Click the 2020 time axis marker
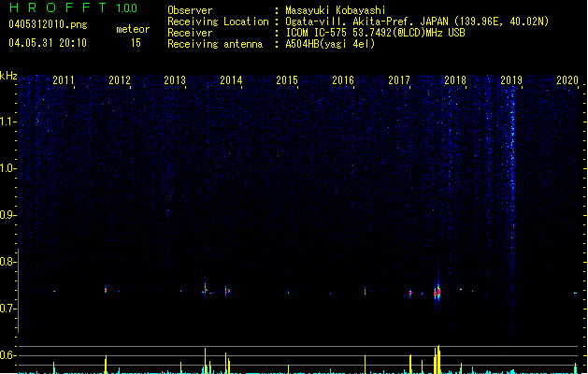588x374 pixels. (567, 80)
